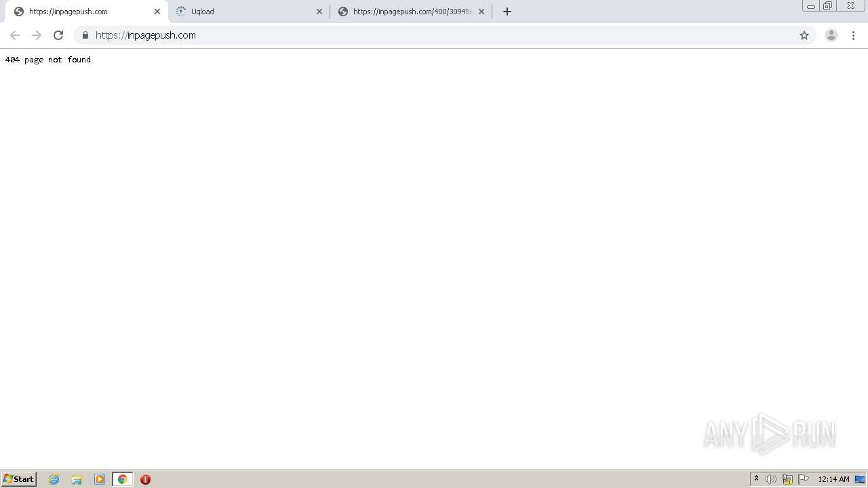Close the Chrome window
This screenshot has height=488, width=868.
(x=850, y=6)
